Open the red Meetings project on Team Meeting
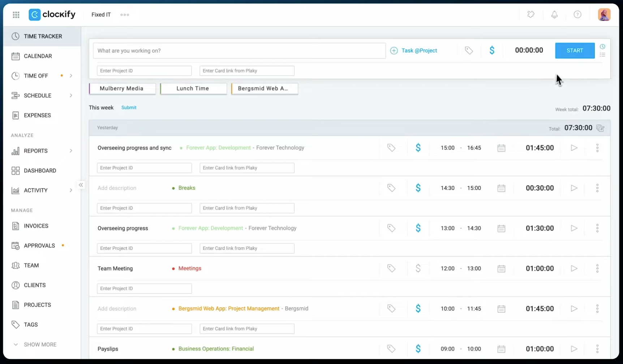Screen dimensions: 623x364 click(190, 268)
